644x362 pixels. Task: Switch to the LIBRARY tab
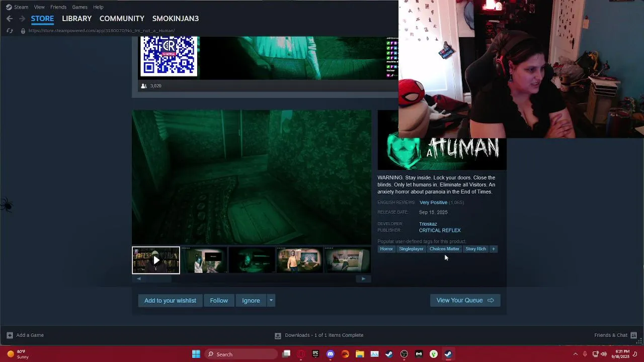(x=76, y=19)
